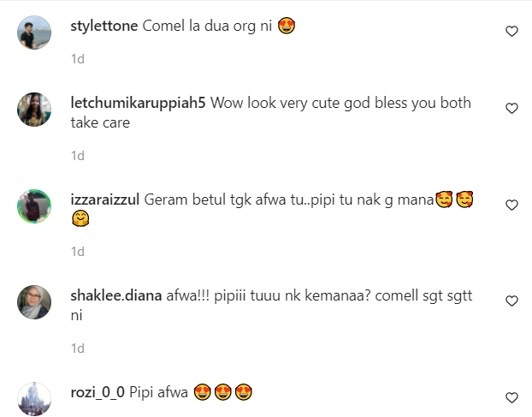Viewport: 532px width, 417px height.
Task: Tap the heart beside izzaraizzul's comment
Action: (511, 206)
